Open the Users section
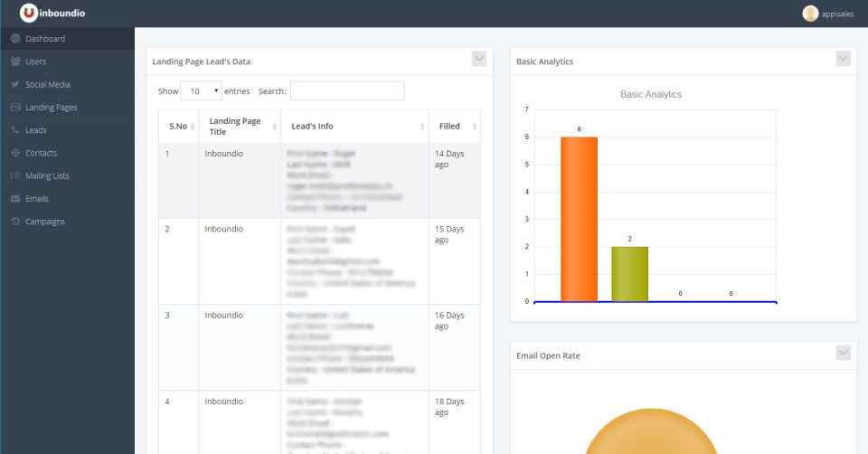This screenshot has height=454, width=868. (68, 61)
